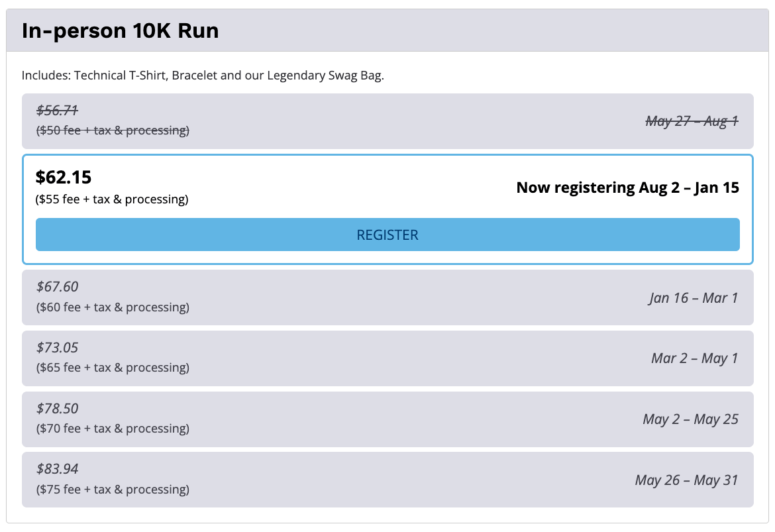Click the May 26 – May 31 date range
This screenshot has width=775, height=532.
(x=686, y=480)
